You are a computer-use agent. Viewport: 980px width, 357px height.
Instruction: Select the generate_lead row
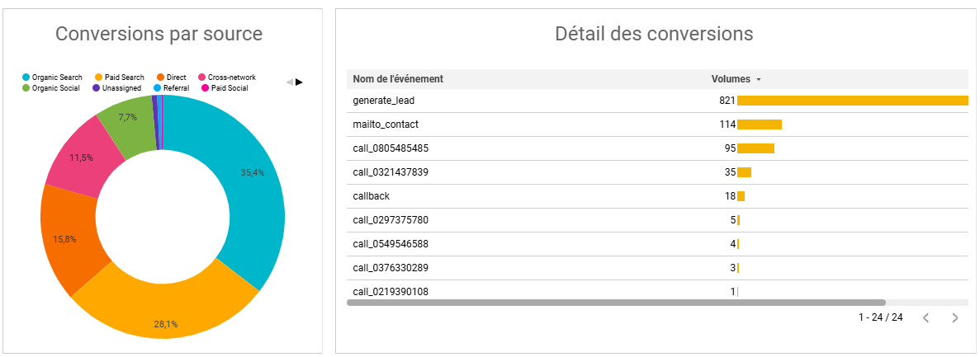coord(657,101)
